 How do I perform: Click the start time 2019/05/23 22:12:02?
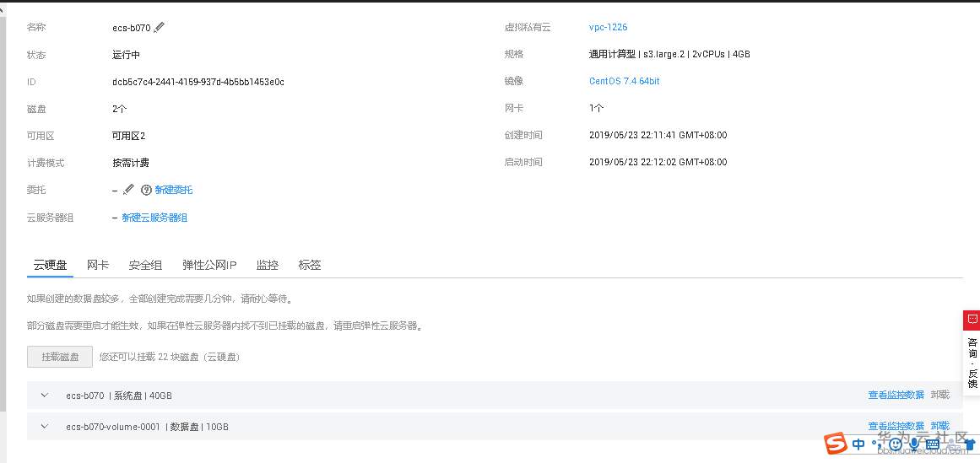pyautogui.click(x=658, y=162)
